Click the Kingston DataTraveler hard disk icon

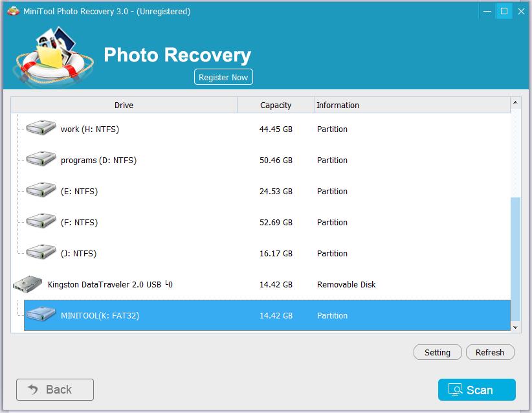click(27, 284)
